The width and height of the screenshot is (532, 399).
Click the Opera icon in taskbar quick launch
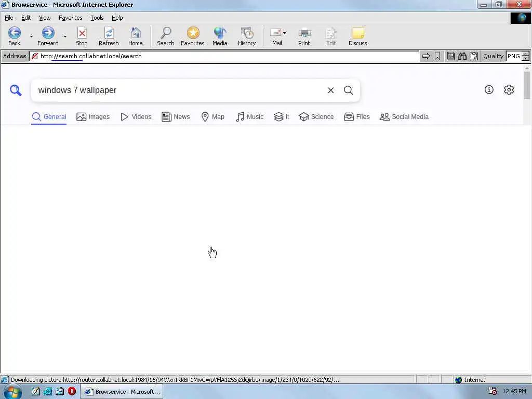(72, 391)
